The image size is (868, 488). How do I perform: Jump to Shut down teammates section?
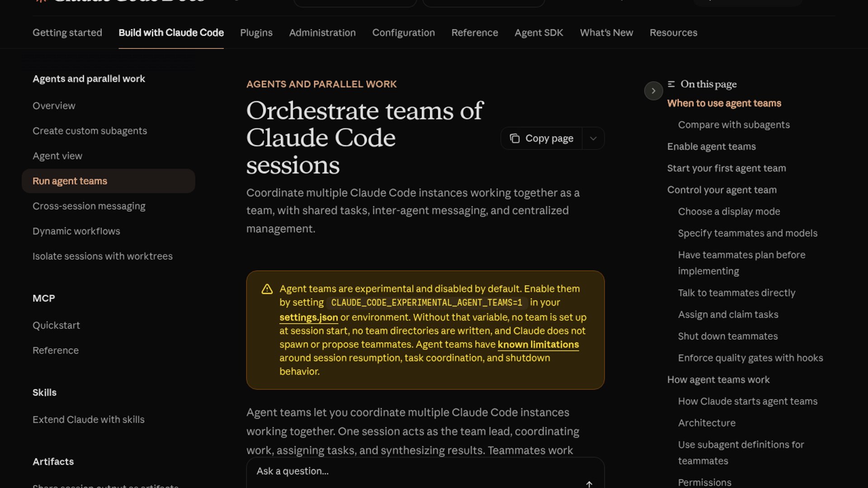tap(728, 336)
